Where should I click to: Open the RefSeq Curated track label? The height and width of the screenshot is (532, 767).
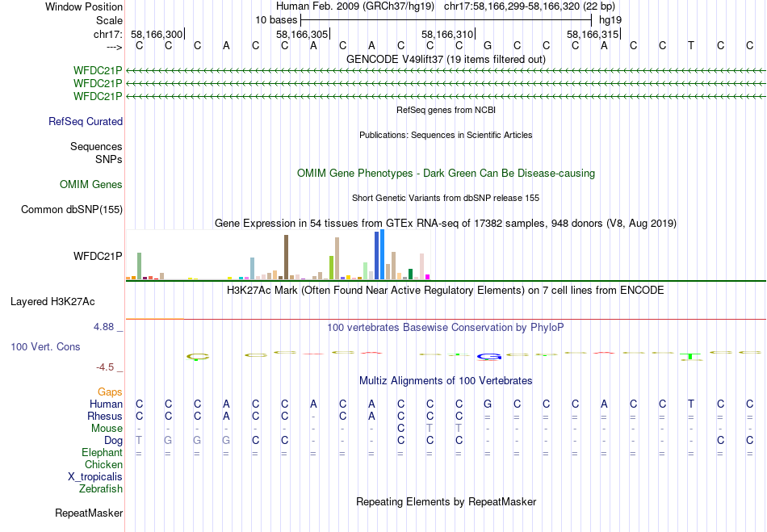(x=86, y=121)
